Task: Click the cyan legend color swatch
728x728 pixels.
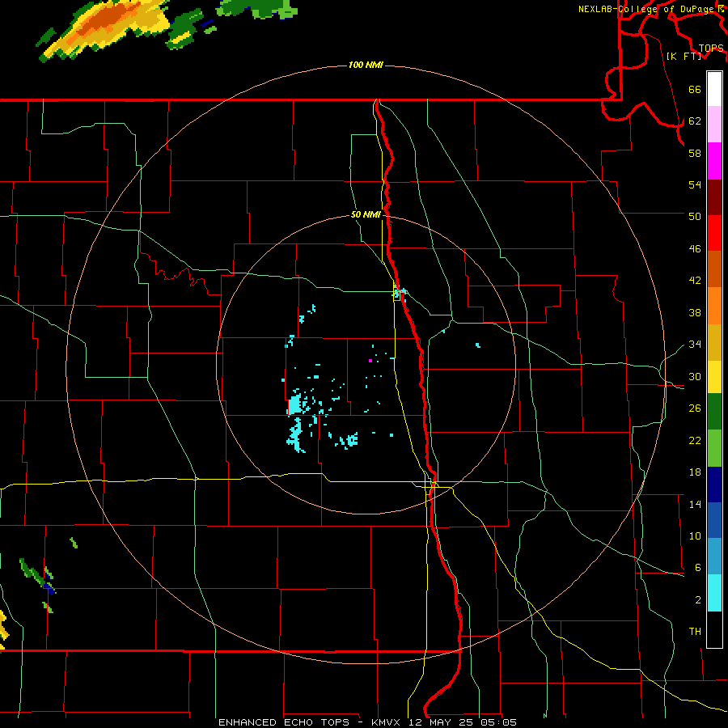Action: [714, 593]
